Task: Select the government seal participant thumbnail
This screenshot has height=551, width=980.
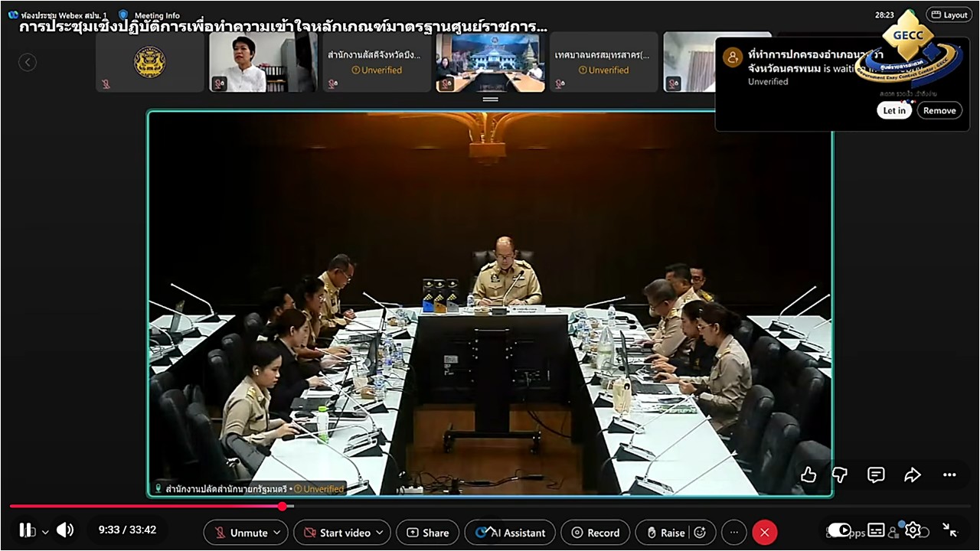Action: click(150, 62)
